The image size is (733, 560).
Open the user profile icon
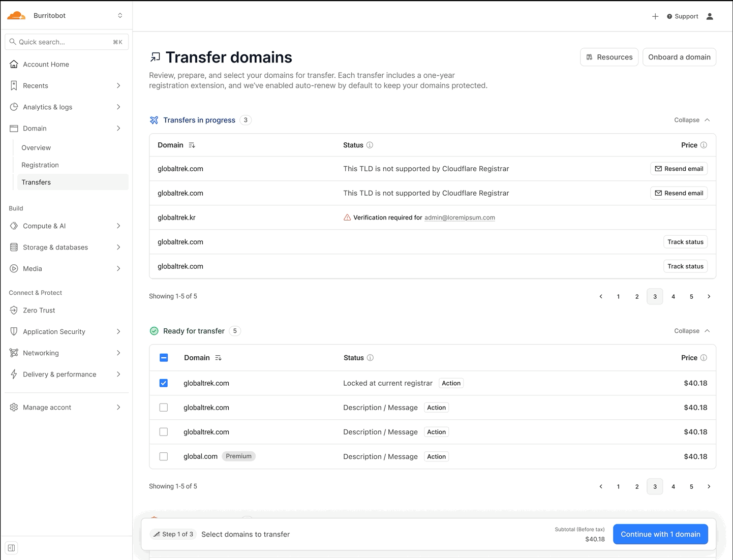710,16
